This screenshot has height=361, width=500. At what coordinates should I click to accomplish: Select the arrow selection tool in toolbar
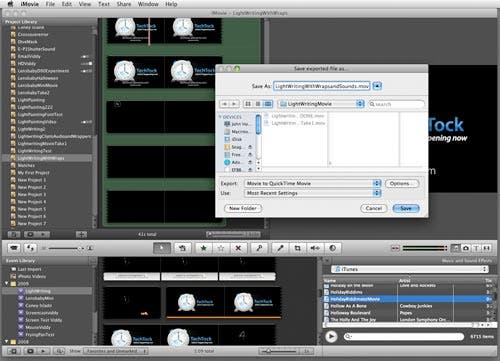162,248
